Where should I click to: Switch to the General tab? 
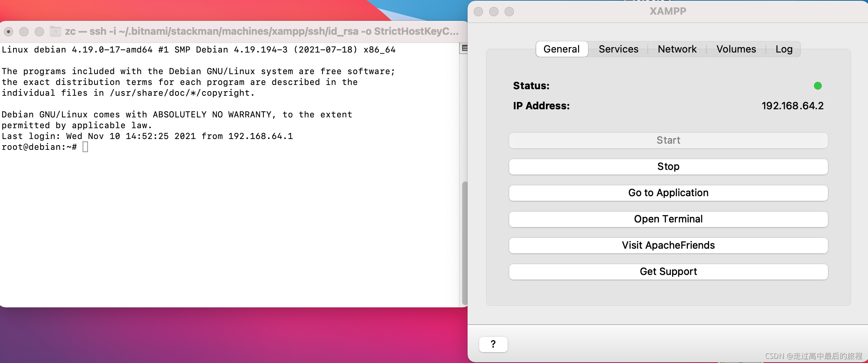562,49
